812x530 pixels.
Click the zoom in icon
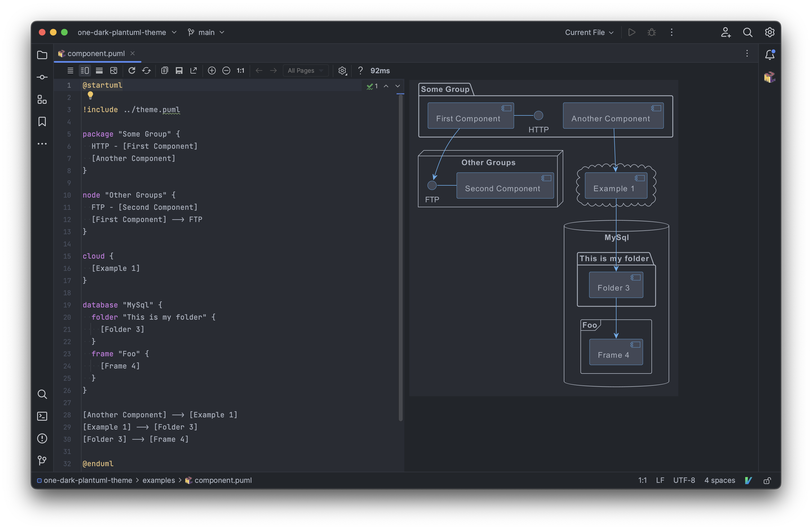pyautogui.click(x=212, y=70)
